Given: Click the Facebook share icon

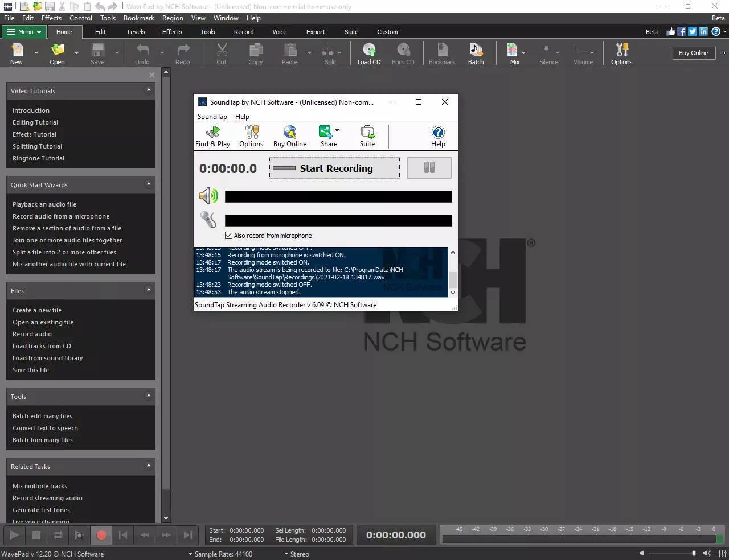Looking at the screenshot, I should pos(682,32).
